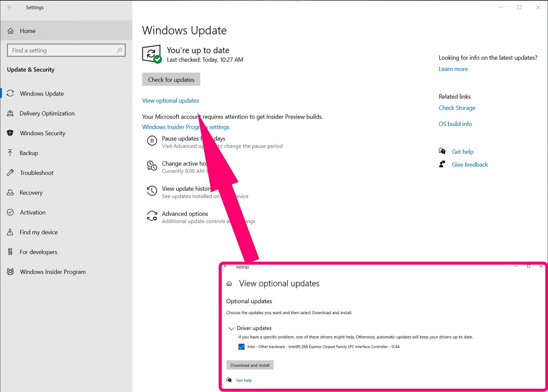
Task: Open Windows Insider Program sidebar item
Action: 53,272
